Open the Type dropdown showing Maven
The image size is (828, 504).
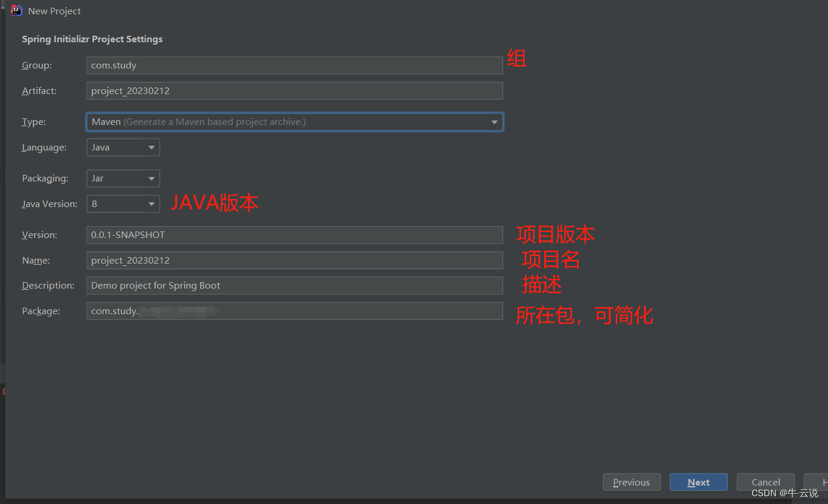(295, 122)
